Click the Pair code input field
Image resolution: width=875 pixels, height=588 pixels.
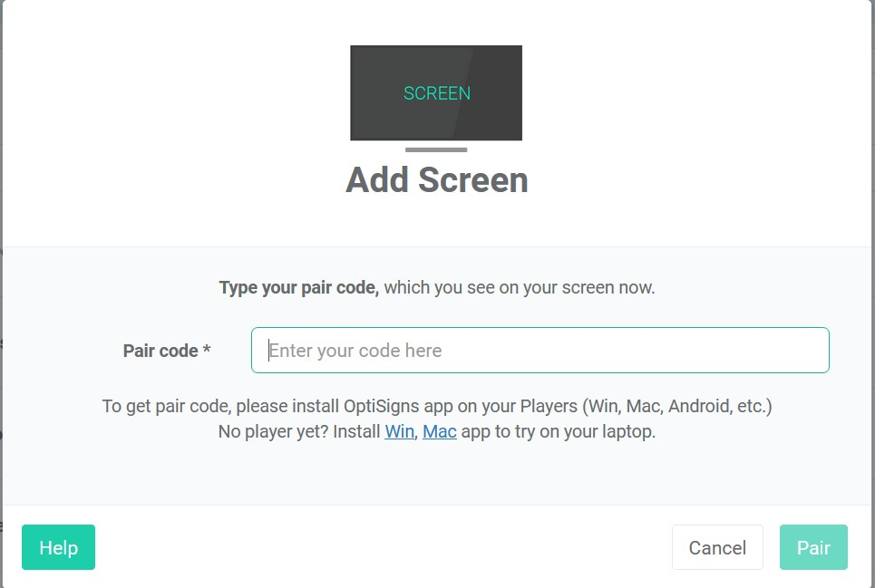pos(540,350)
